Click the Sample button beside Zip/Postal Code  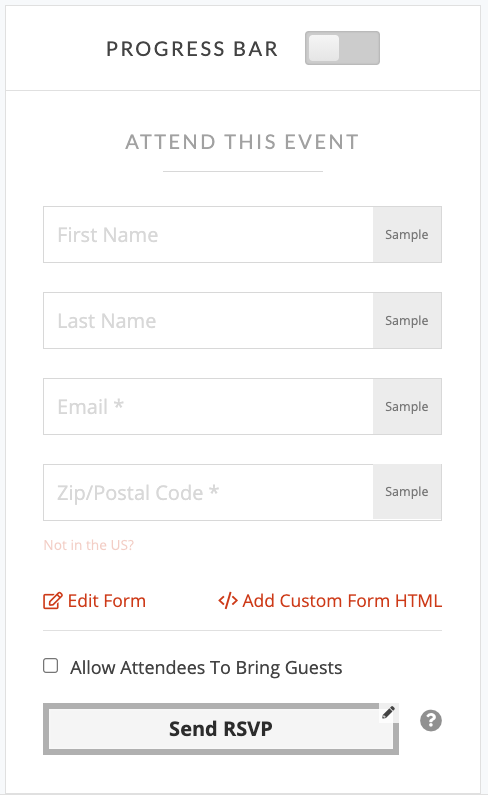click(407, 492)
